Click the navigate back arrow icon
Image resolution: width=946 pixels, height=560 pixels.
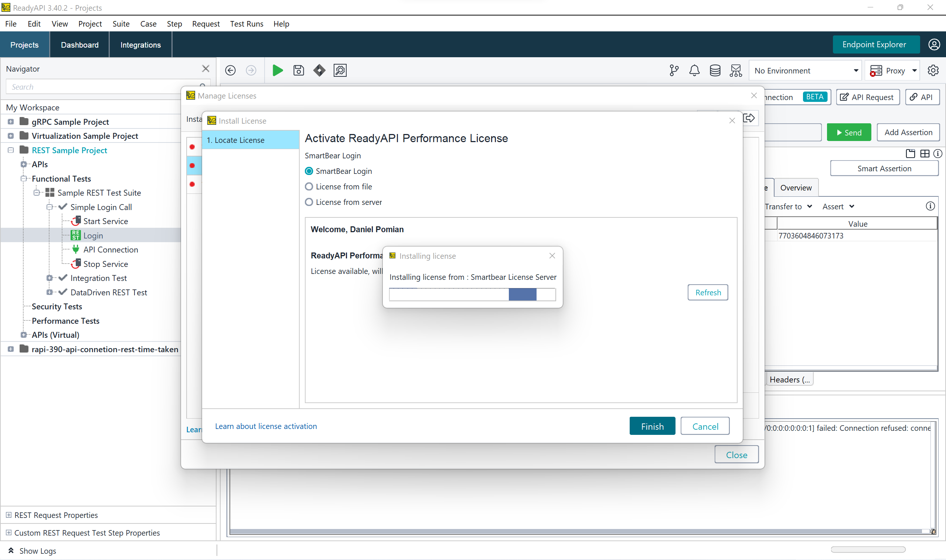(230, 70)
